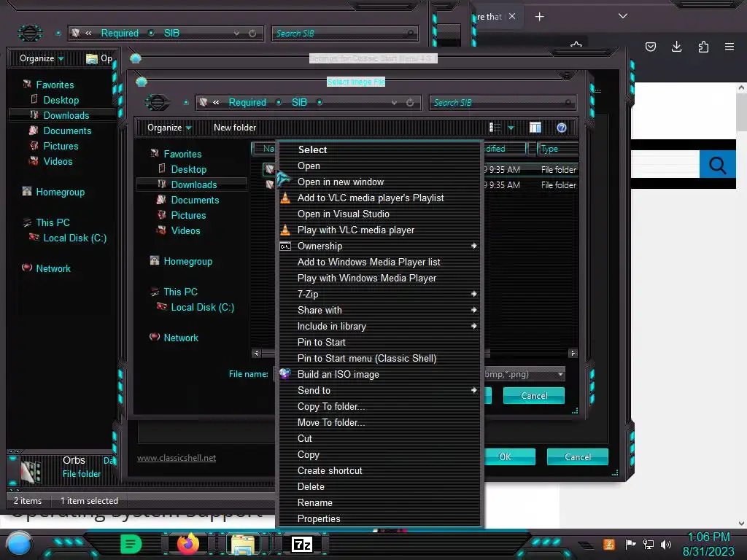747x560 pixels.
Task: Click the back navigation orb in dialog
Action: 158,102
